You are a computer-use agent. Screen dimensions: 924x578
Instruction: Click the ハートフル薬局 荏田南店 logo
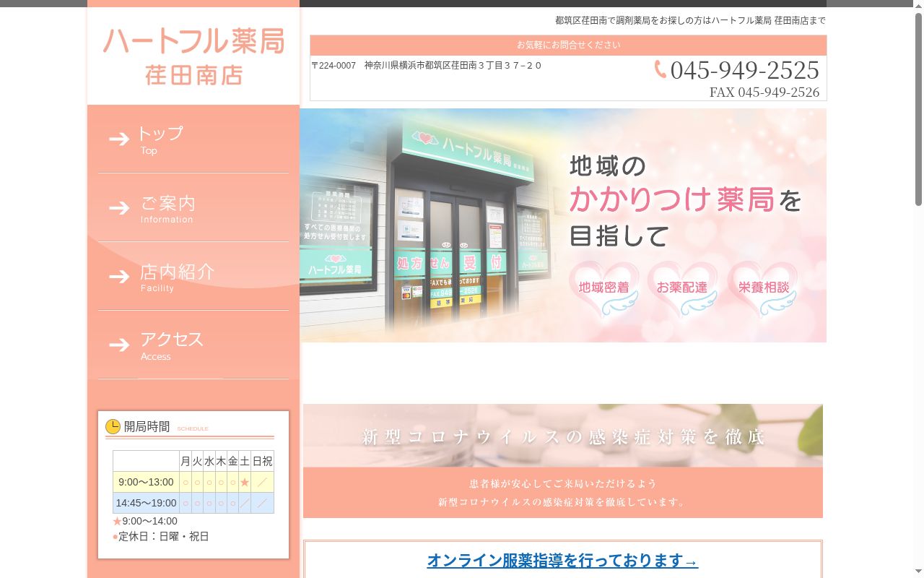click(193, 56)
